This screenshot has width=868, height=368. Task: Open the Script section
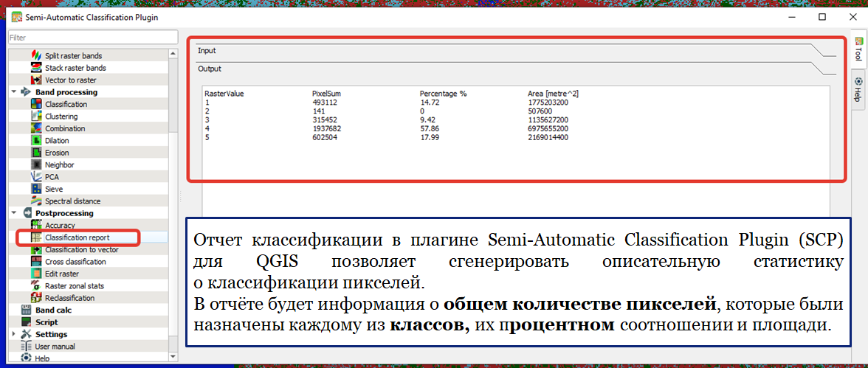pyautogui.click(x=46, y=322)
